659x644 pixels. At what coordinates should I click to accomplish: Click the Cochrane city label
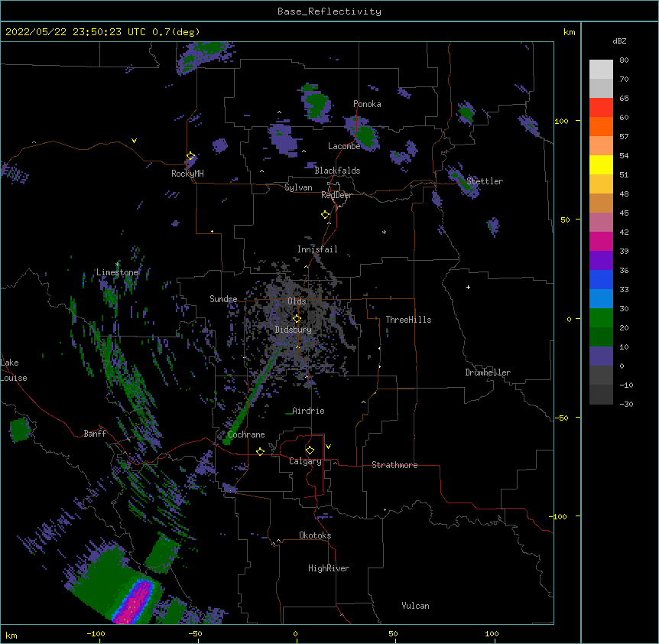(x=246, y=434)
